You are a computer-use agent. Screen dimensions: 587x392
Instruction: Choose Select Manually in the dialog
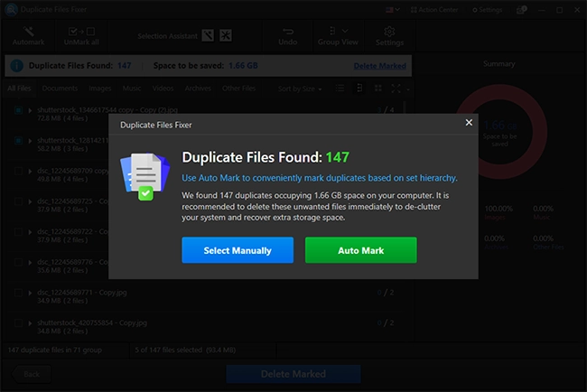coord(238,250)
